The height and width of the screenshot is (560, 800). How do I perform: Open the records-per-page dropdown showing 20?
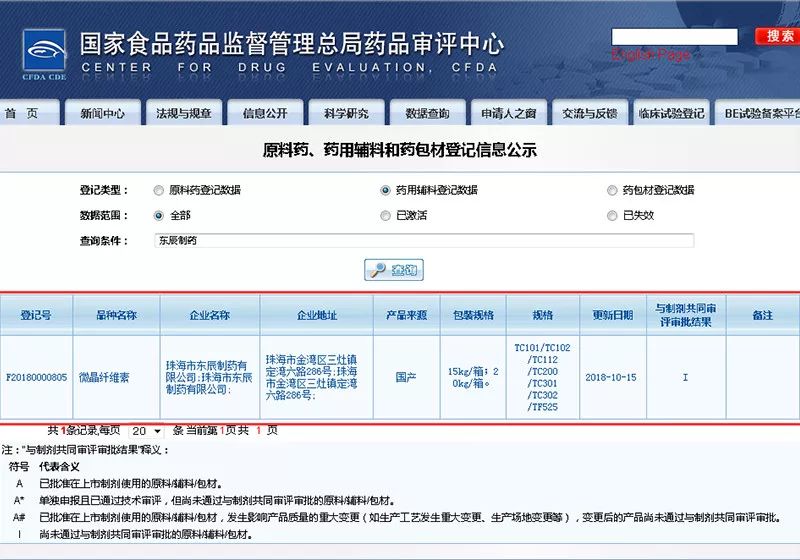(x=146, y=431)
